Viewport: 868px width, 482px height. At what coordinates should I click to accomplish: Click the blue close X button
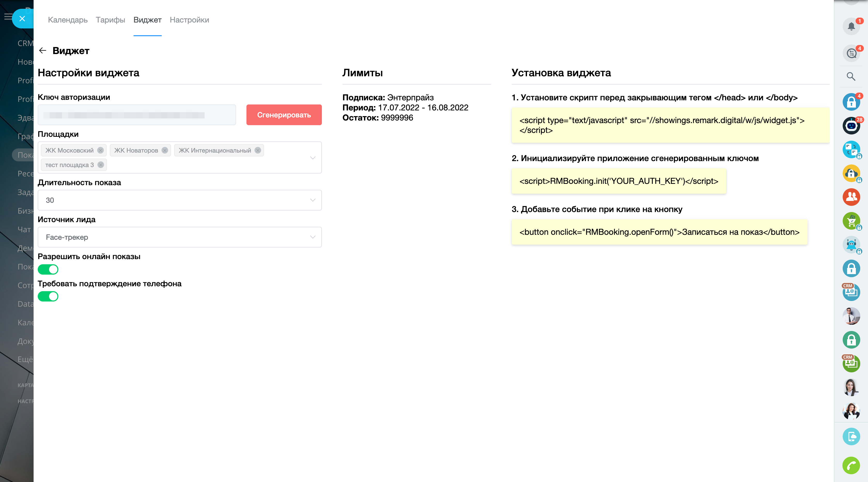(x=22, y=19)
